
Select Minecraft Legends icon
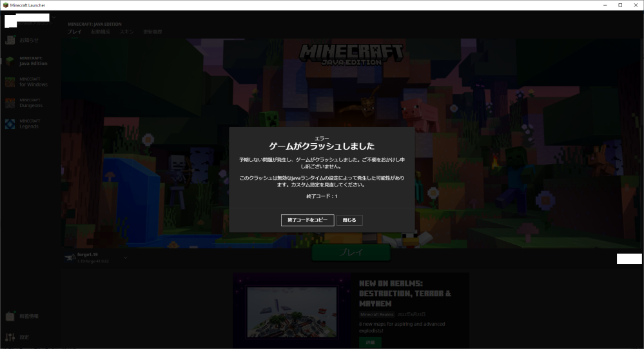[10, 124]
